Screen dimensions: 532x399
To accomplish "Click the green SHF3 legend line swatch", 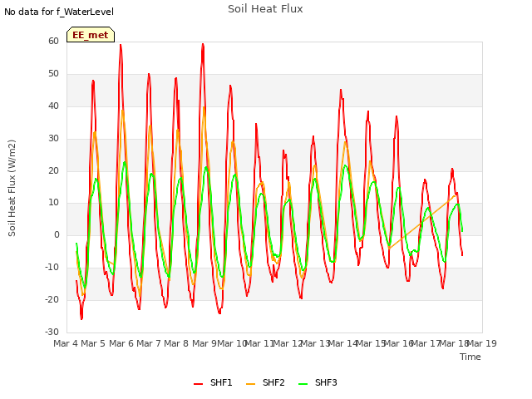I will click(303, 384).
